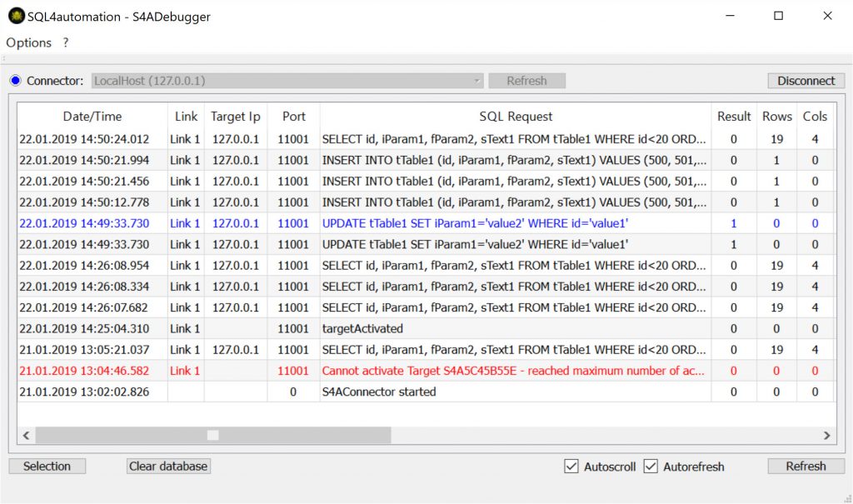Click the SQL4automation logo icon in title bar

pos(17,16)
